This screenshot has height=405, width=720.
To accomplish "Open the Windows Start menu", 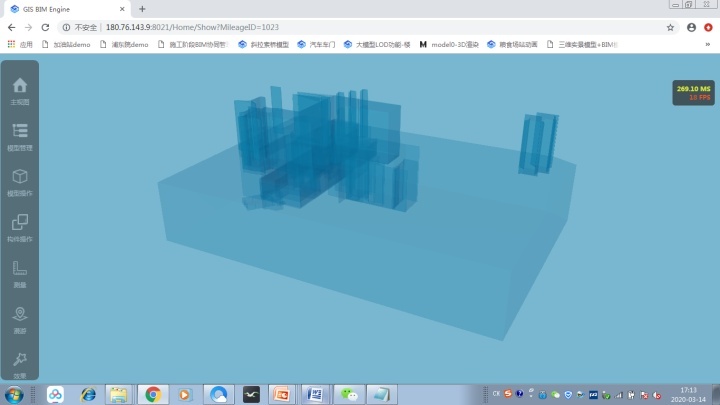I will pos(14,395).
